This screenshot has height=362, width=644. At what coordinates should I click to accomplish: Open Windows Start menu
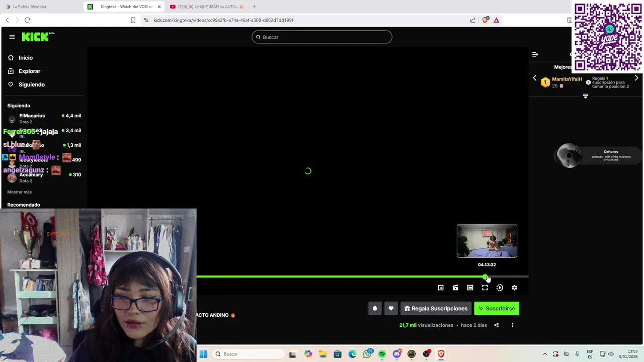point(203,354)
